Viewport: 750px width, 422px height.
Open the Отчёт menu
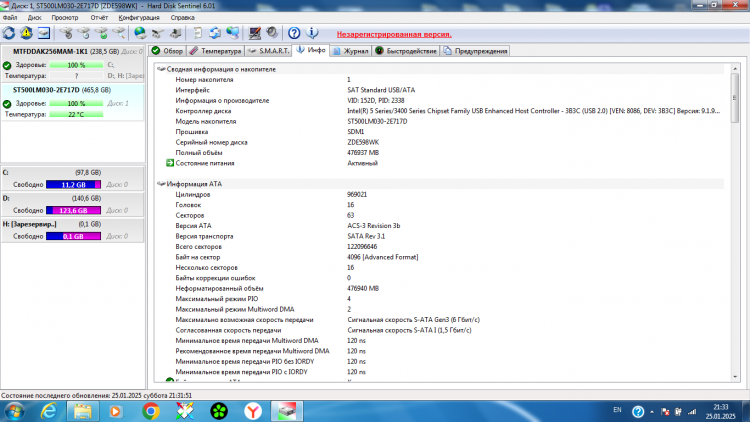pyautogui.click(x=99, y=17)
